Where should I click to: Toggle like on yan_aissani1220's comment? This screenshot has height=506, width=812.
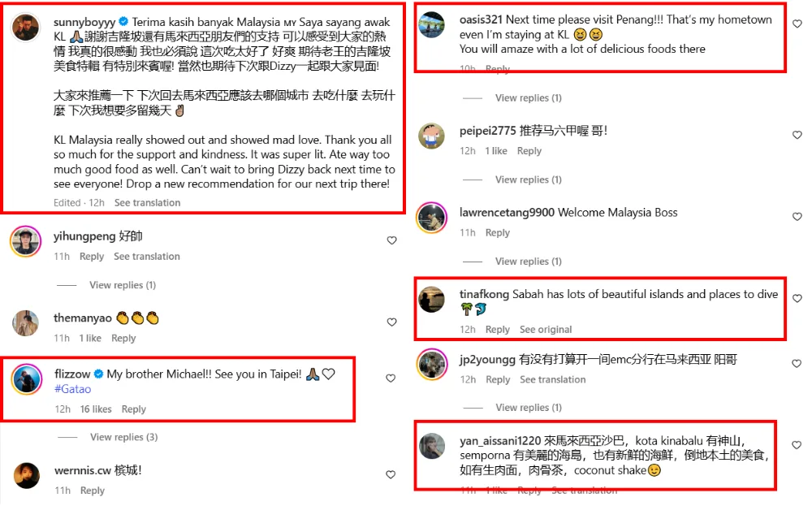click(797, 445)
